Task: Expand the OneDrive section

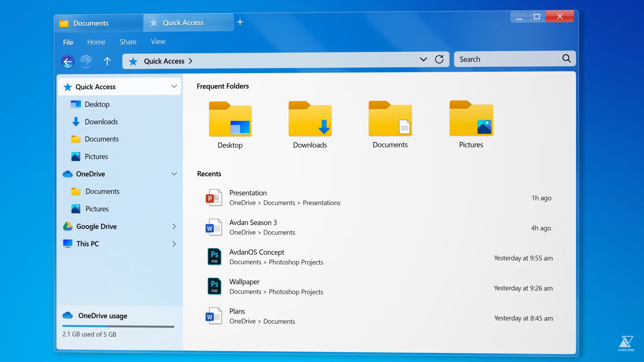Action: [174, 173]
